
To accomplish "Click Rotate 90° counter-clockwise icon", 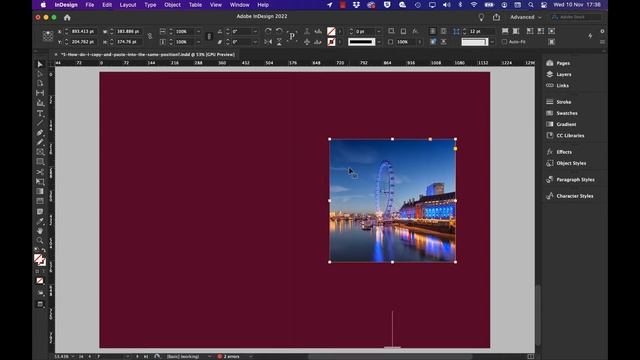I will click(279, 31).
